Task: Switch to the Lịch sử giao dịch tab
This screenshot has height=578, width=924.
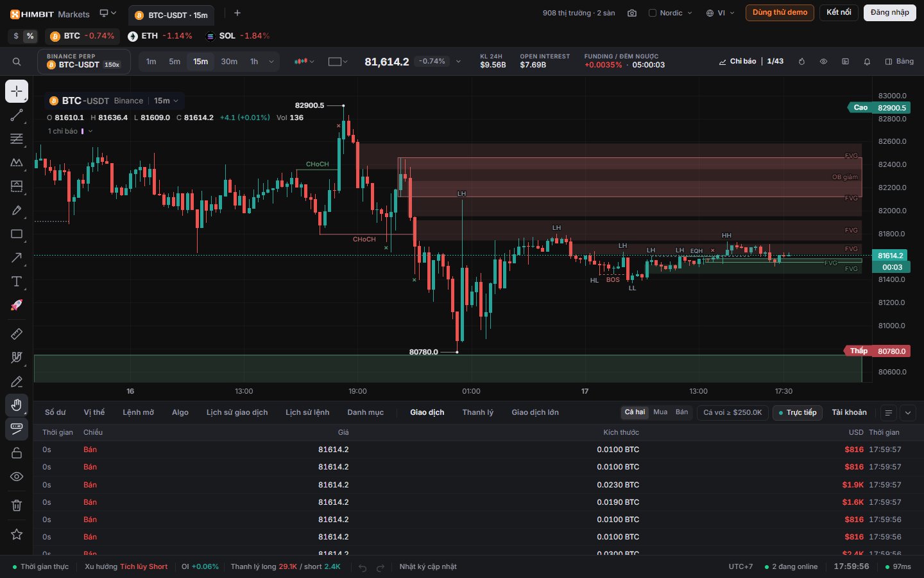Action: 237,412
